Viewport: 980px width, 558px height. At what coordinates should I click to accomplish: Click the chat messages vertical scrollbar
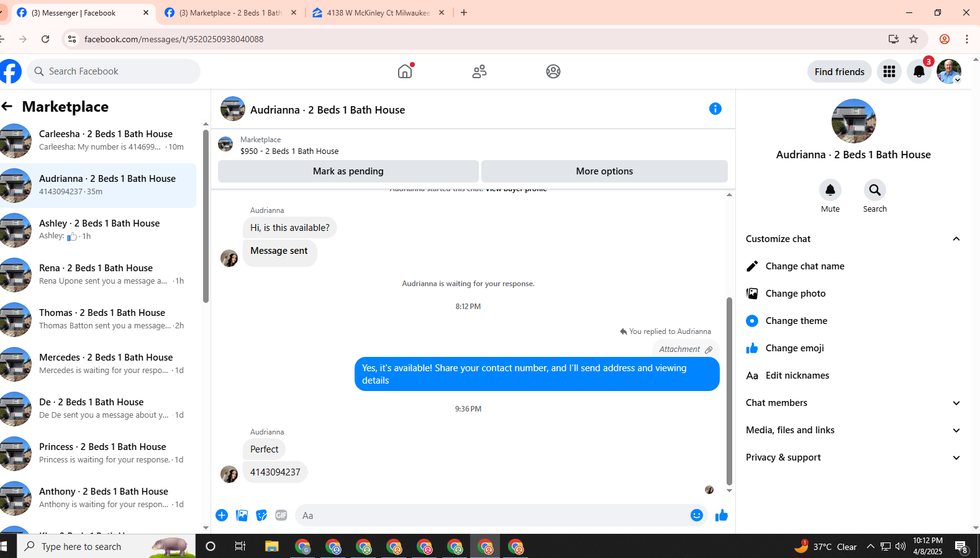tap(729, 391)
